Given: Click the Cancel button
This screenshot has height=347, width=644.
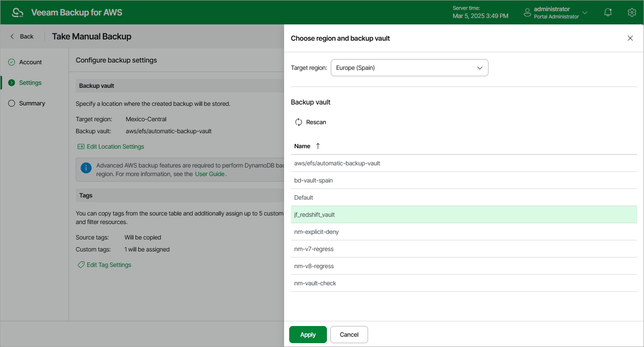Looking at the screenshot, I should click(x=349, y=335).
